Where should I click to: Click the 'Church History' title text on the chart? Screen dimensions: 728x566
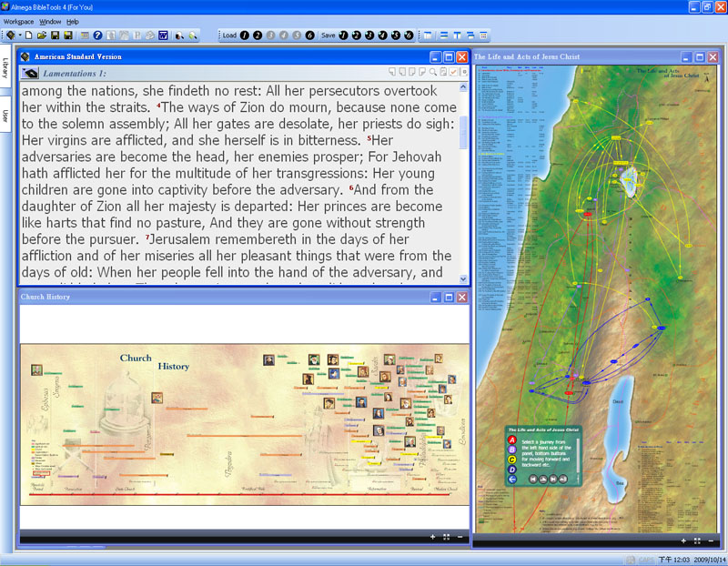(155, 361)
